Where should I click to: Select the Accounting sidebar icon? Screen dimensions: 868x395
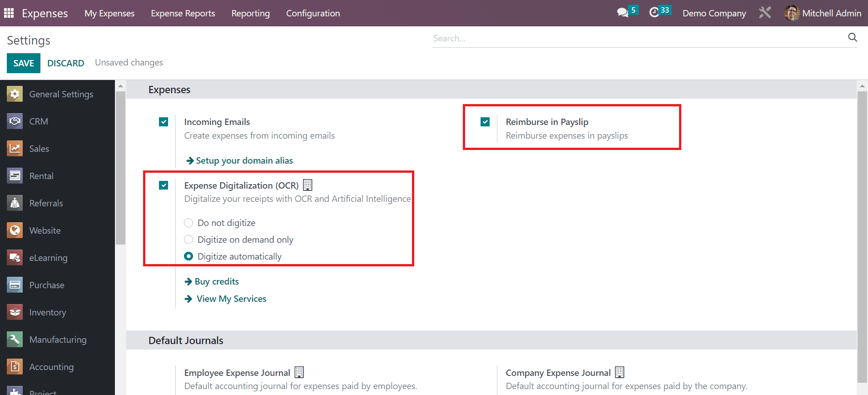(x=15, y=367)
